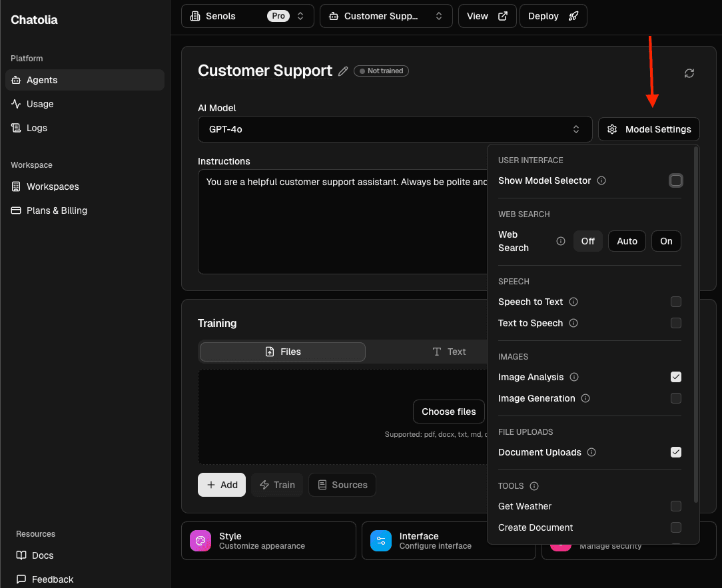Click the blue Interface sliders icon
The height and width of the screenshot is (588, 722).
coord(381,541)
